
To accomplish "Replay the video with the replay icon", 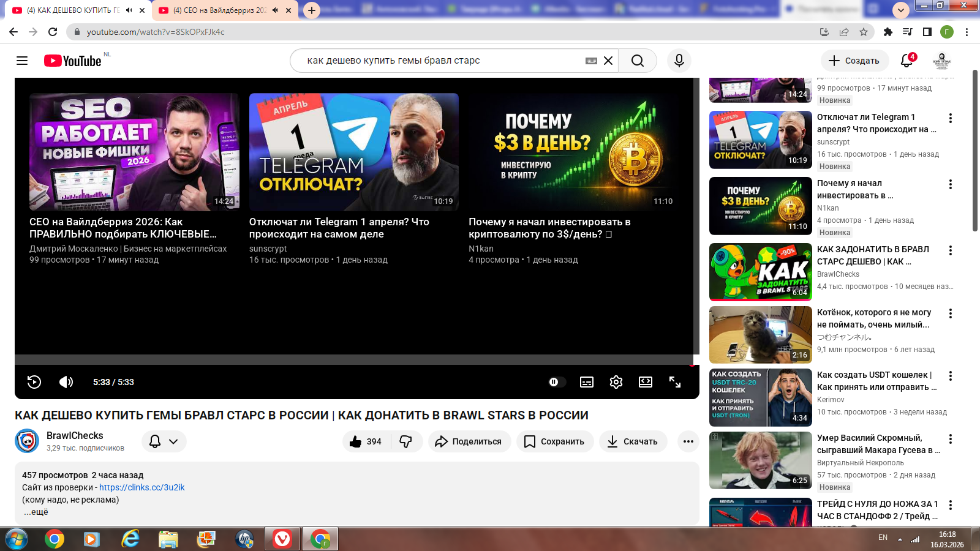I will (34, 382).
